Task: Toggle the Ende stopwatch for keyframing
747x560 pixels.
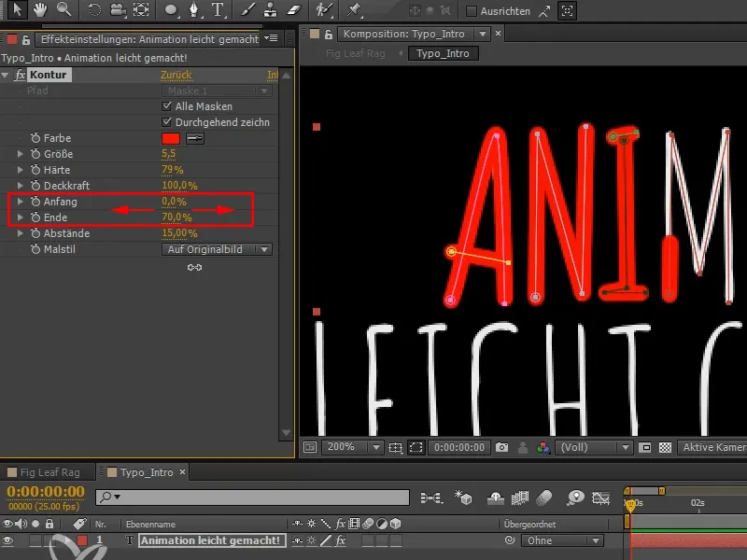Action: [35, 217]
